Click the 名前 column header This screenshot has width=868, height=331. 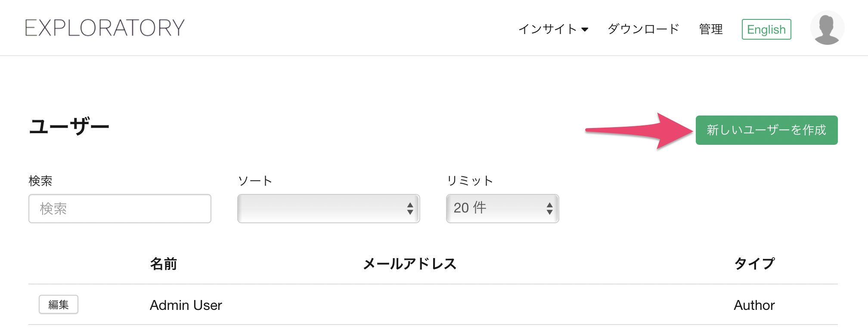164,264
